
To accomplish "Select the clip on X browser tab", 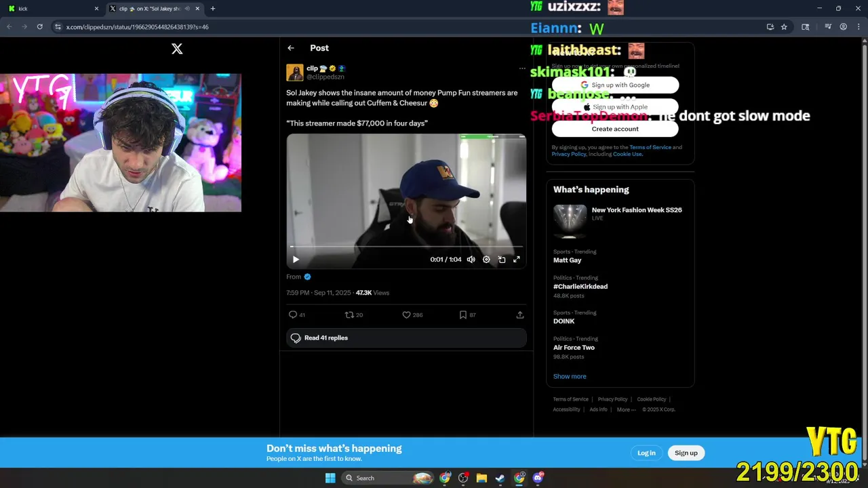I will click(155, 9).
